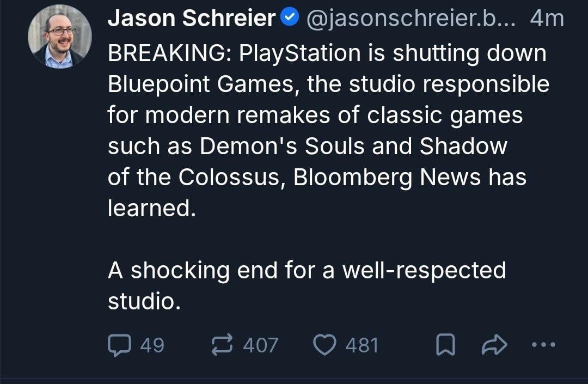The image size is (588, 384).
Task: Click the 49 replies count
Action: [x=152, y=345]
